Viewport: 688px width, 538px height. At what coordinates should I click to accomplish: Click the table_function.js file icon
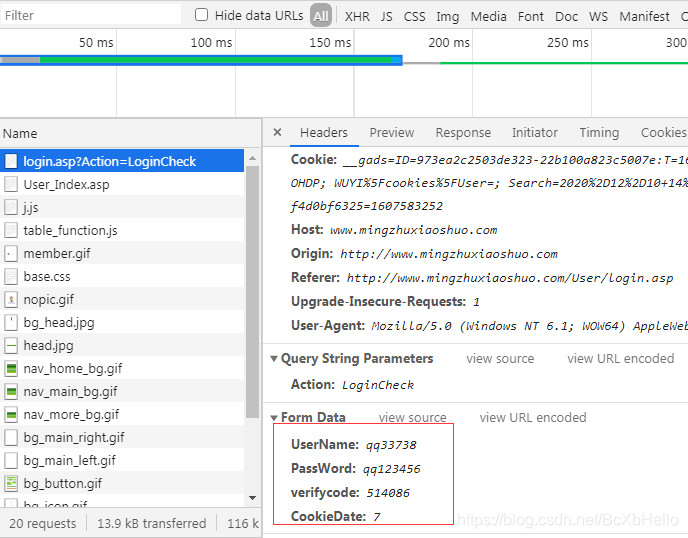(11, 231)
